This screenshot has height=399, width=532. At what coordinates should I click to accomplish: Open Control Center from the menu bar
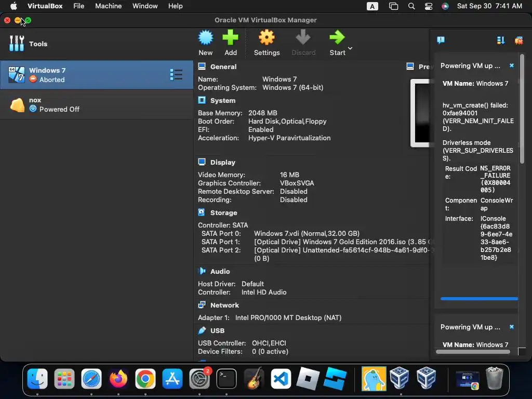click(x=429, y=6)
